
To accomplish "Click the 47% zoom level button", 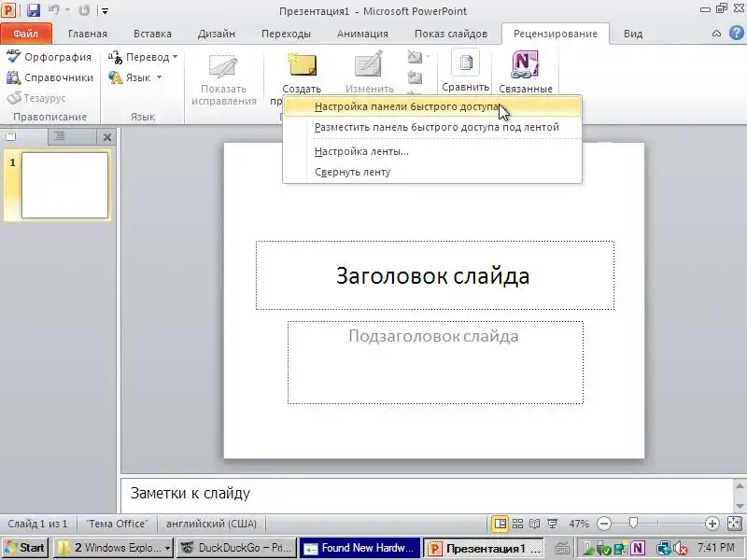I will click(x=579, y=524).
